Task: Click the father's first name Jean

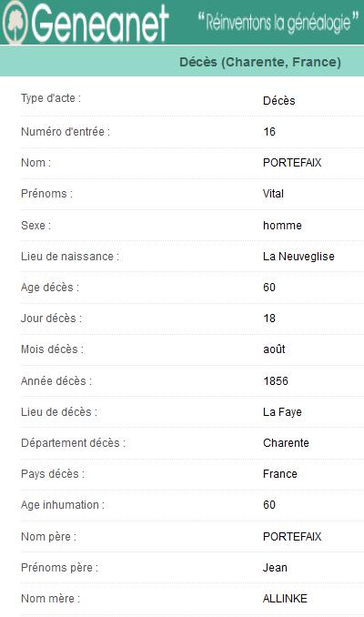Action: tap(275, 568)
